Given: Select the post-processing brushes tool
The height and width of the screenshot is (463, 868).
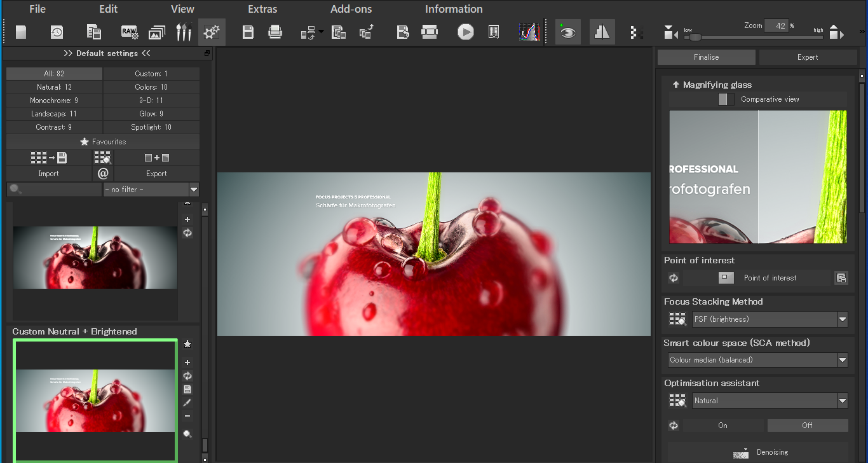Looking at the screenshot, I should (184, 31).
